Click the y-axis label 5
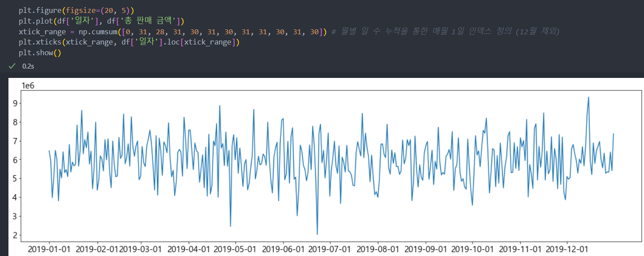The image size is (644, 256). pos(14,179)
